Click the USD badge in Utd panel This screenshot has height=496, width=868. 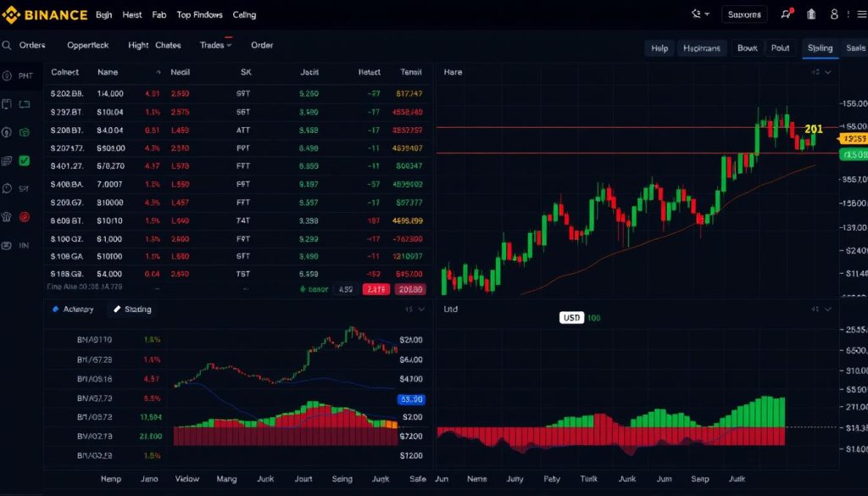(571, 318)
